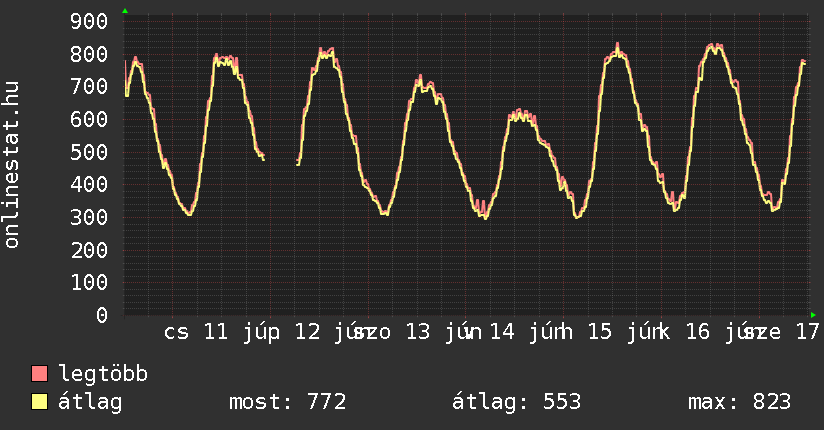Click the cs 11 date axis label
The image size is (824, 430).
pos(195,332)
